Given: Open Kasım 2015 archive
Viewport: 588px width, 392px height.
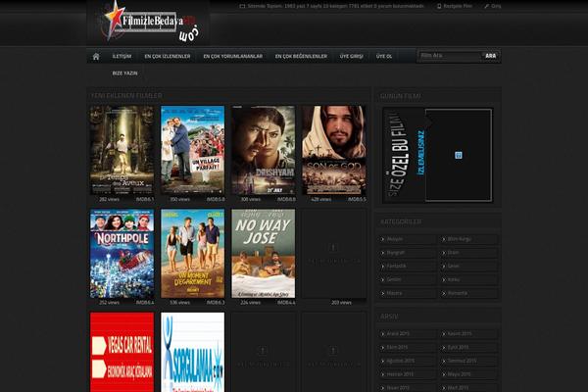Looking at the screenshot, I should [460, 333].
